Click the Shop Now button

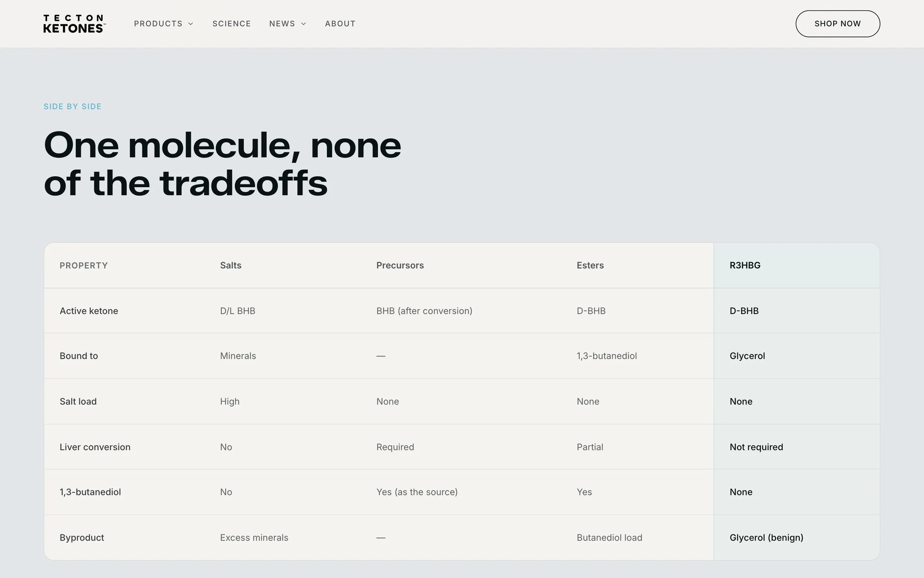point(837,24)
